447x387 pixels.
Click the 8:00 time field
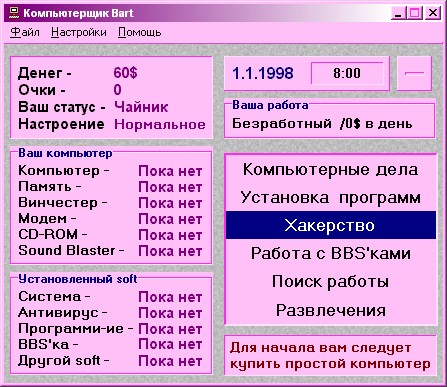click(347, 73)
